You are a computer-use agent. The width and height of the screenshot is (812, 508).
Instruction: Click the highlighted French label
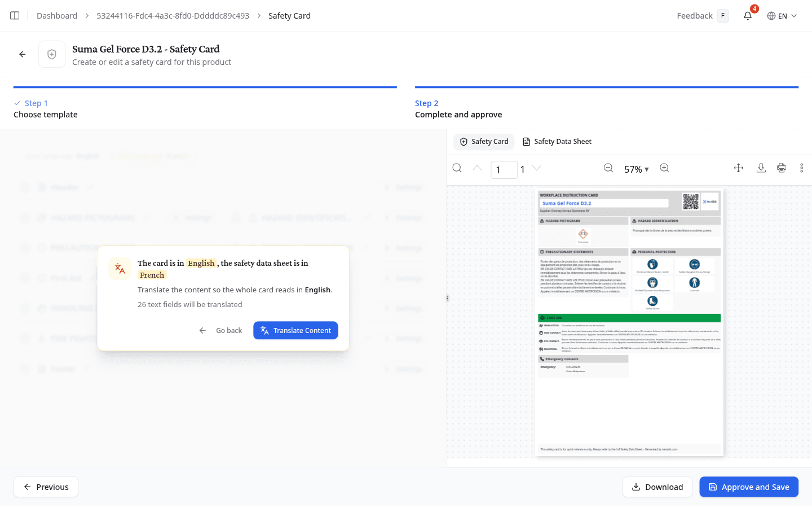click(x=152, y=275)
